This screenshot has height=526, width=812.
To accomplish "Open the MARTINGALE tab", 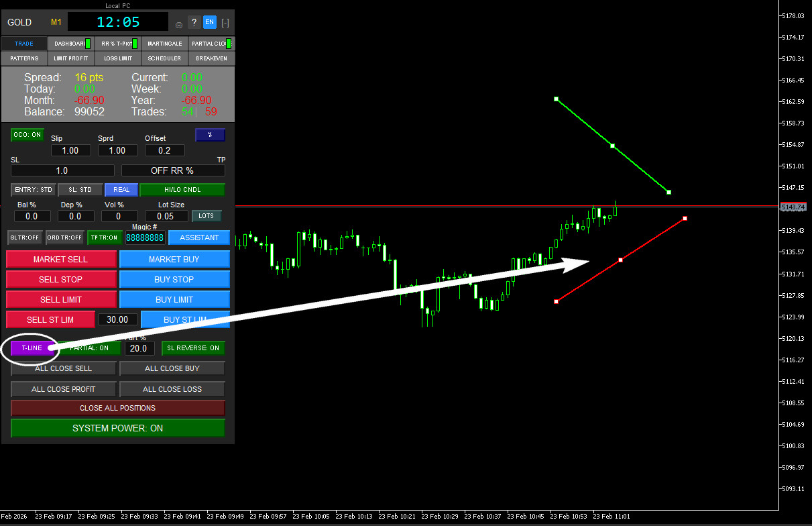I will [165, 44].
